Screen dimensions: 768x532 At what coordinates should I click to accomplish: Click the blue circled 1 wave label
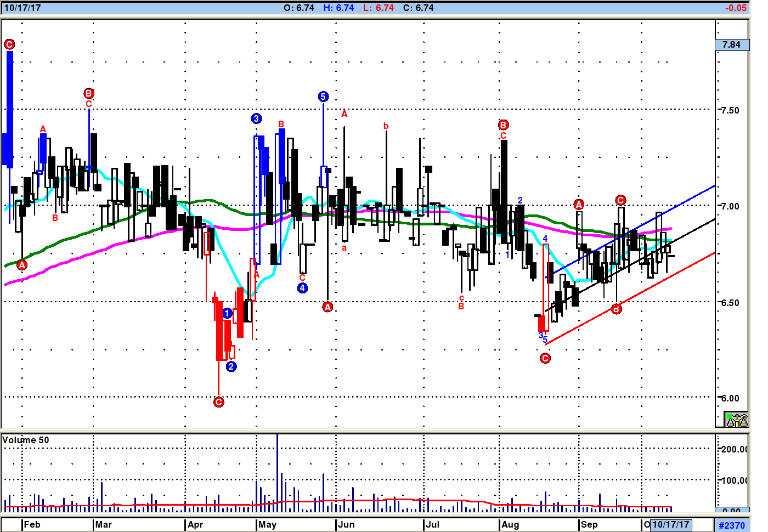tap(227, 313)
